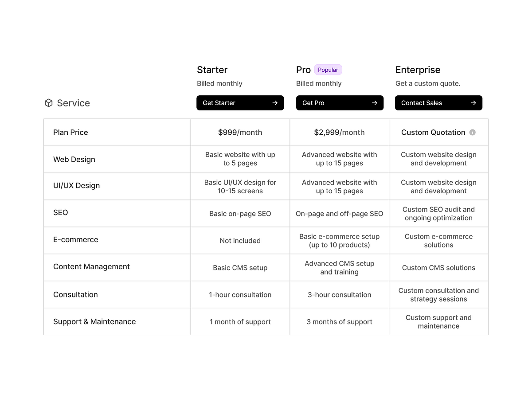This screenshot has height=399, width=532.
Task: Click the Support & Maintenance row label
Action: coord(94,321)
